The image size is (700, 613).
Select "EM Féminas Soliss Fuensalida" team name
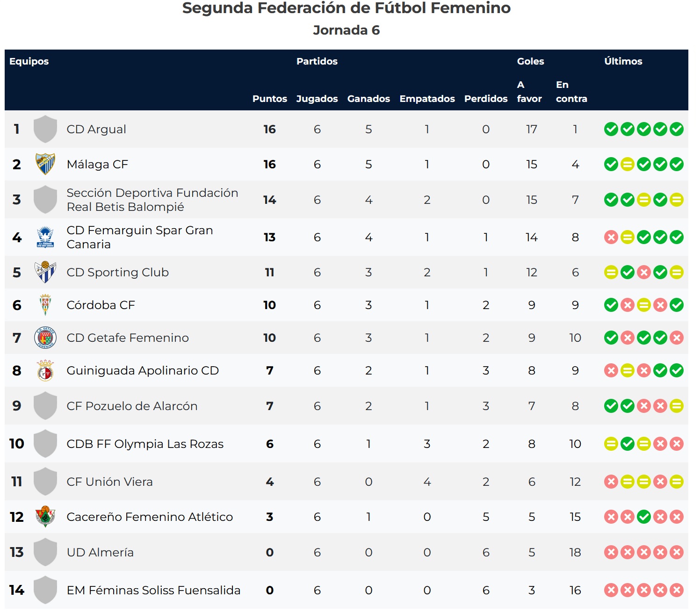(x=153, y=590)
